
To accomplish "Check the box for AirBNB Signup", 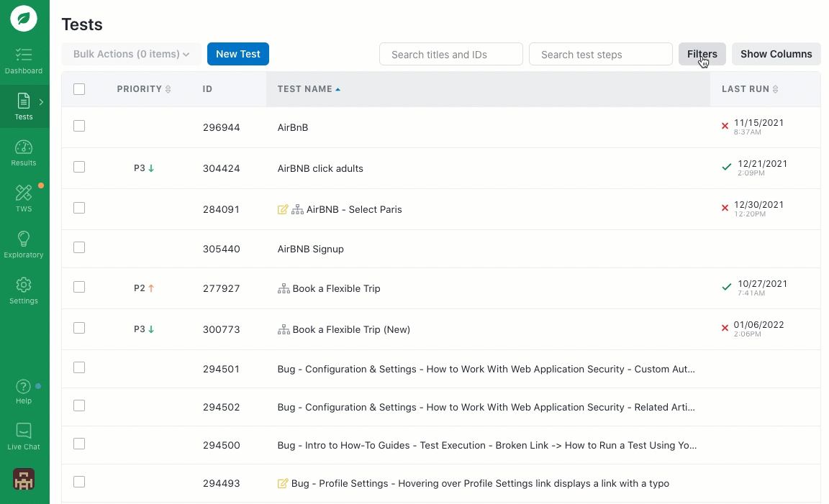I will (x=79, y=247).
